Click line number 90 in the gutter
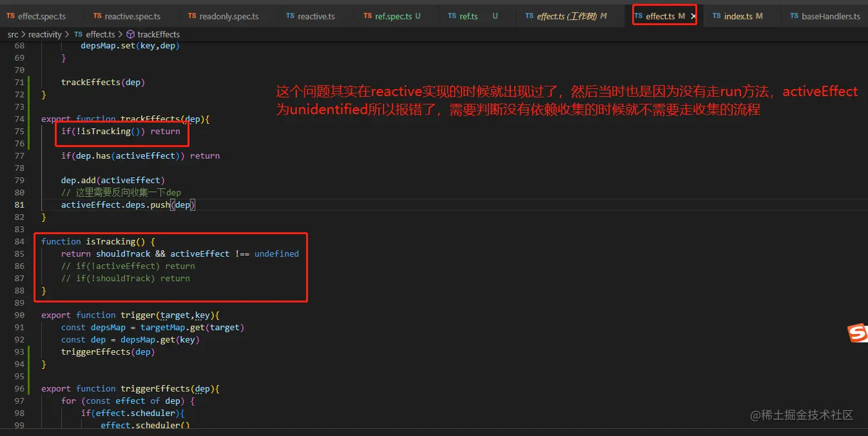This screenshot has height=436, width=868. point(19,315)
